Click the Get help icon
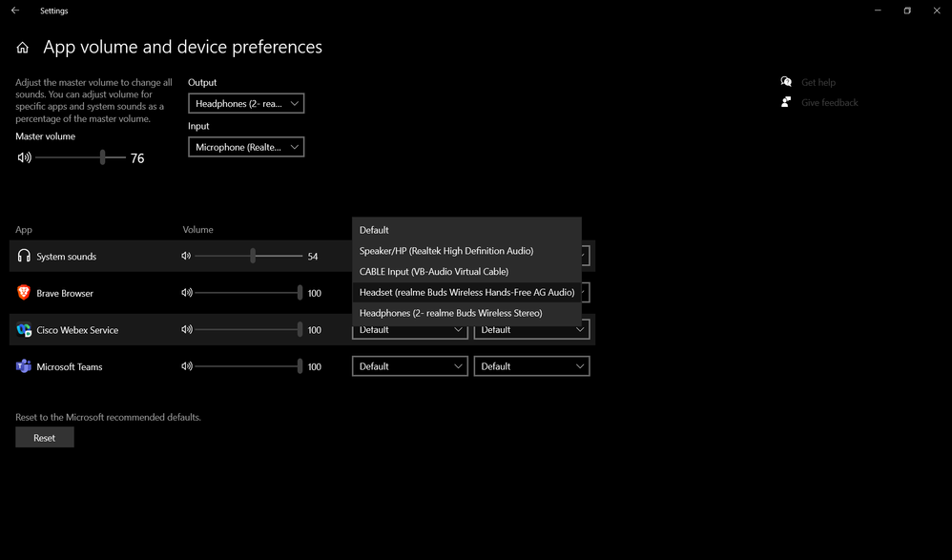Screen dimensions: 952x560 [786, 81]
